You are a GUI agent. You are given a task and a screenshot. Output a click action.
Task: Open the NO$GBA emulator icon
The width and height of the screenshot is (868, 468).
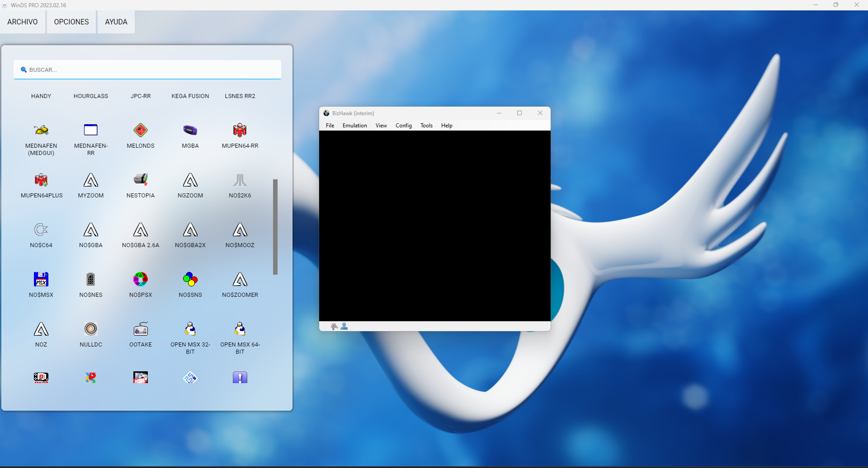click(x=91, y=229)
